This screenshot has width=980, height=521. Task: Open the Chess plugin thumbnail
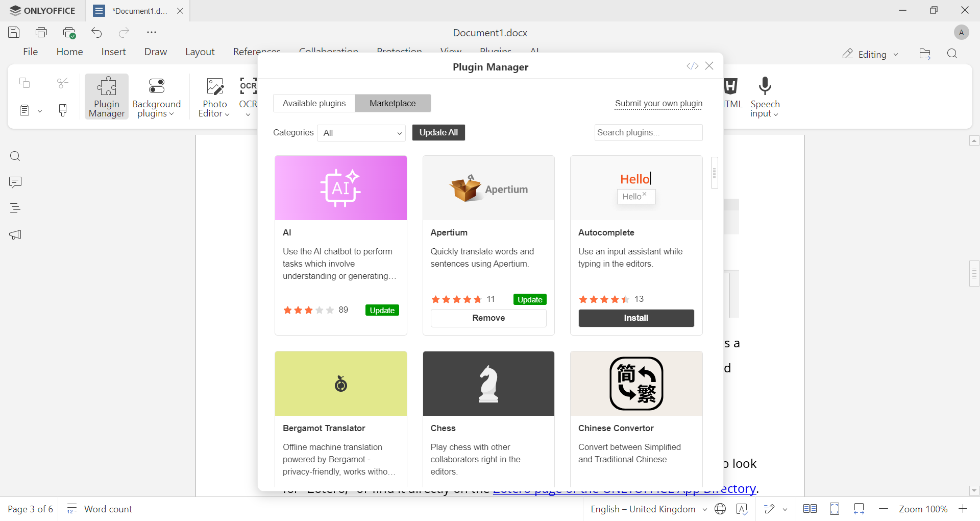pyautogui.click(x=488, y=384)
